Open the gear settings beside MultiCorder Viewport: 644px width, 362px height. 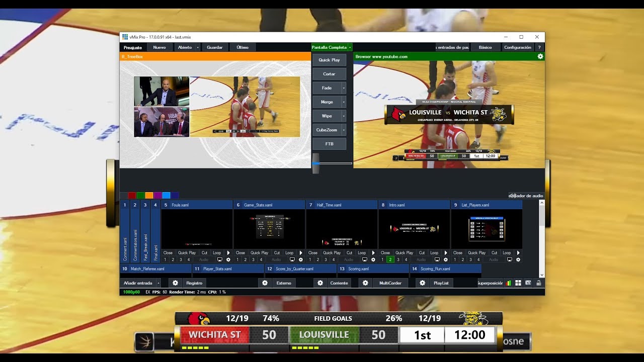pos(366,283)
